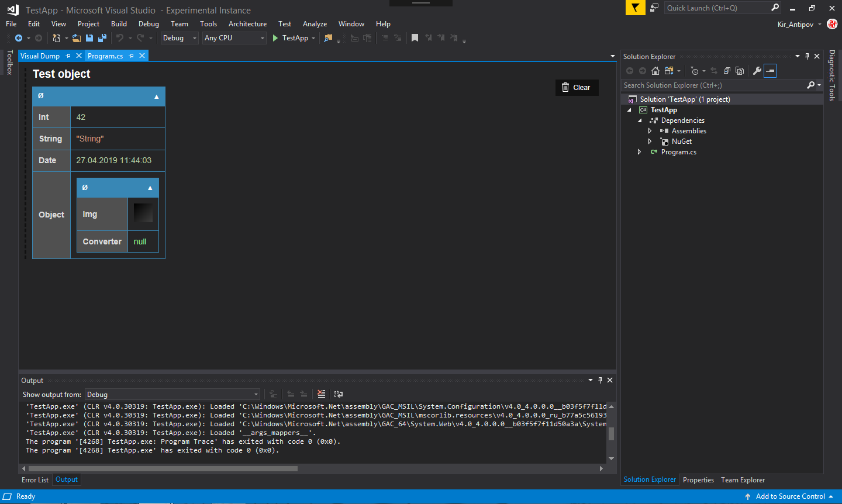Select the "String" value cell
Viewport: 842px width, 504px height.
[x=118, y=139]
